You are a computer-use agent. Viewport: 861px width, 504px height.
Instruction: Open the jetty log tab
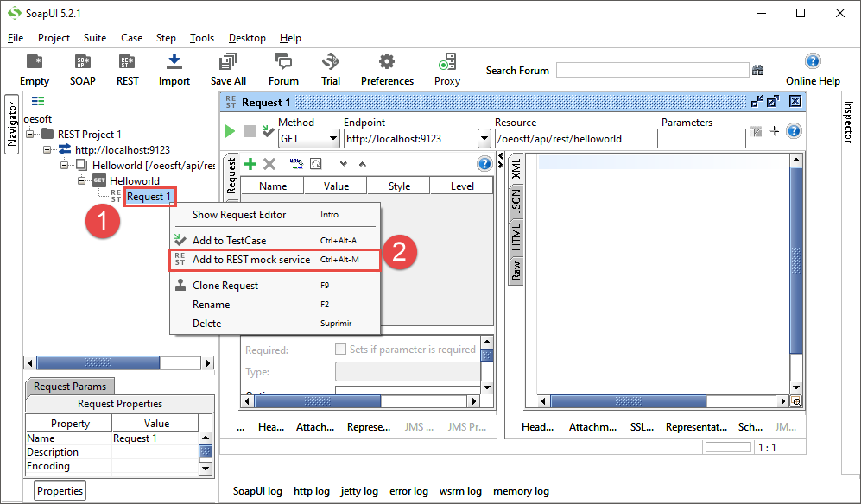pyautogui.click(x=359, y=491)
